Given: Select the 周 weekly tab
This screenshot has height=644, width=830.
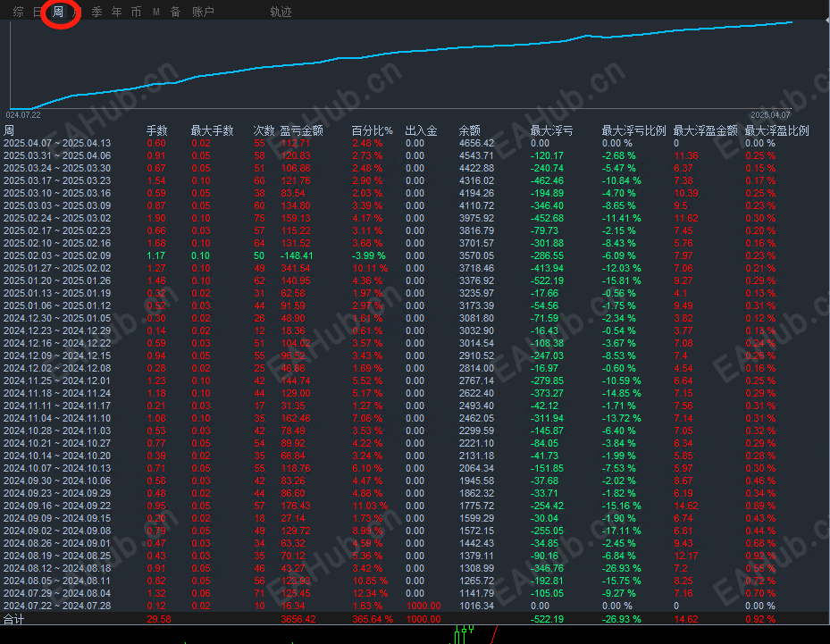Looking at the screenshot, I should [x=58, y=12].
